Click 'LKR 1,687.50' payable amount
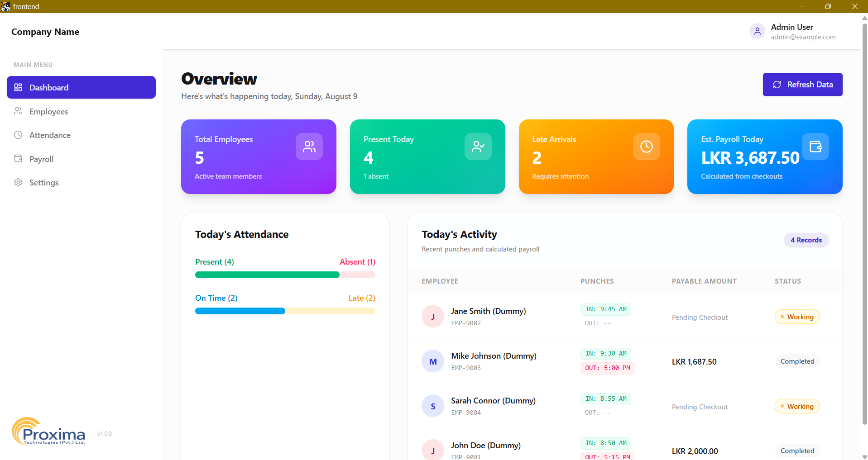Screen dimensions: 868x460 point(694,361)
